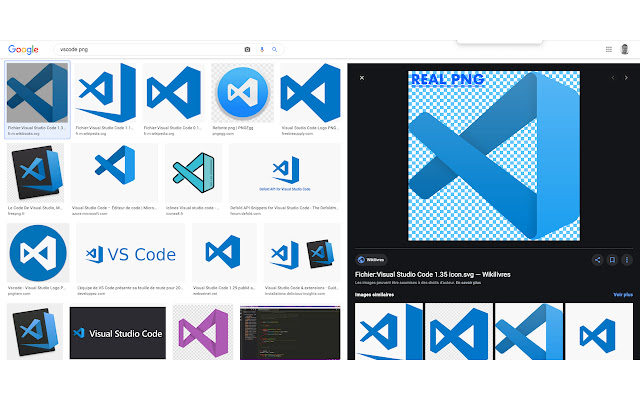The width and height of the screenshot is (640, 400).
Task: Open the fourth similar image with a small logo
Action: coord(599,331)
